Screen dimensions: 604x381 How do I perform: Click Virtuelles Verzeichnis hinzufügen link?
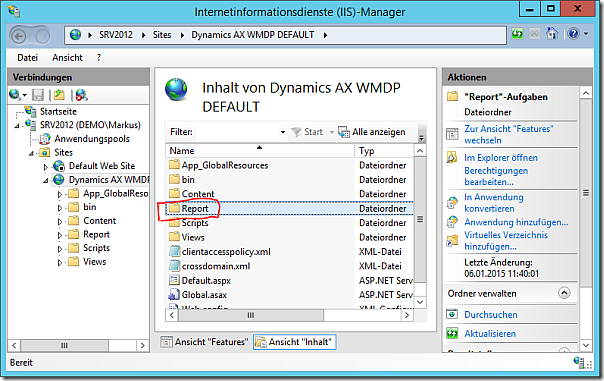tap(506, 241)
